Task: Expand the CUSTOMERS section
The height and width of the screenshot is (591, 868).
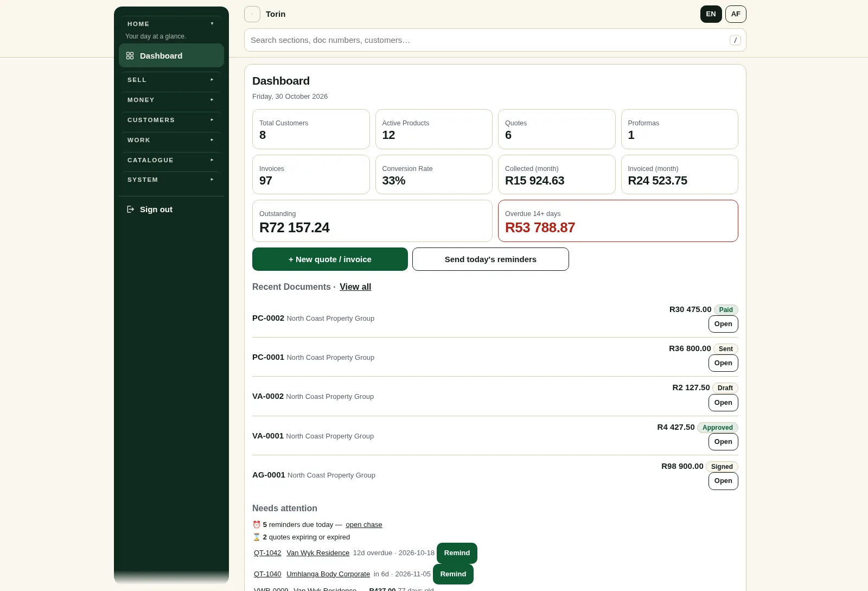Action: click(171, 120)
